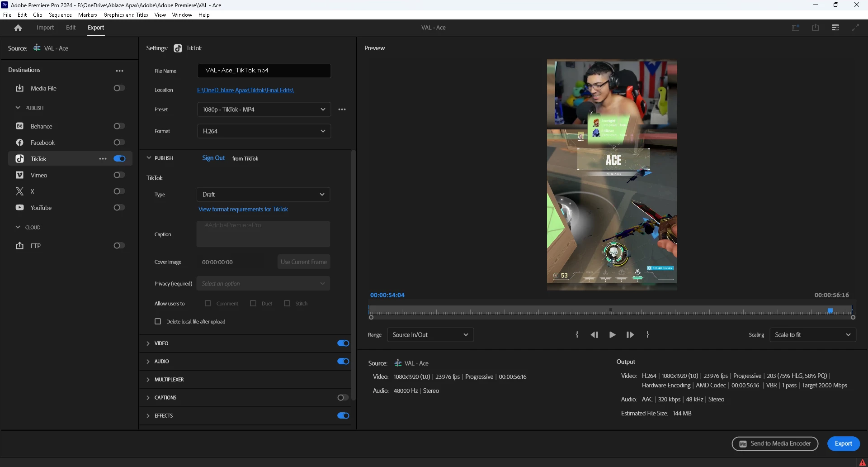Viewport: 868px width, 467px height.
Task: Enable the Facebook destination toggle
Action: click(x=119, y=143)
